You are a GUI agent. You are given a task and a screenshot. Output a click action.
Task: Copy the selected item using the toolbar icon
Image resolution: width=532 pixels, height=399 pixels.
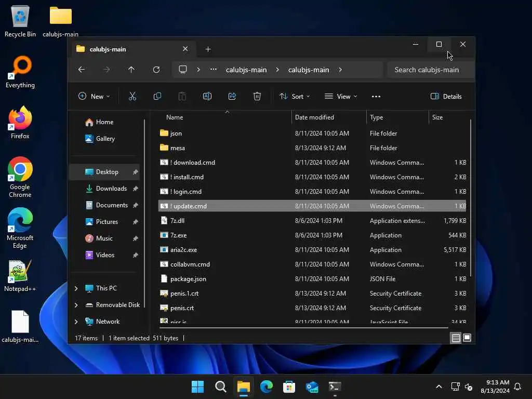pos(157,96)
